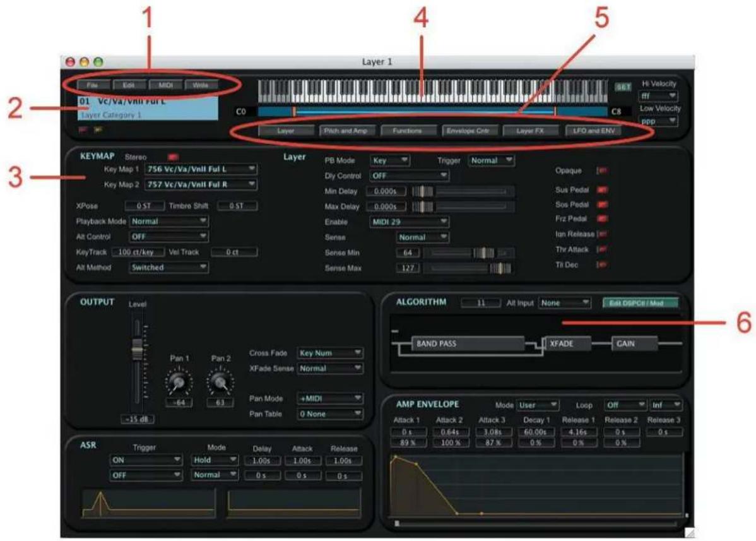
Task: Click the red flag under layer name
Action: pyautogui.click(x=83, y=129)
